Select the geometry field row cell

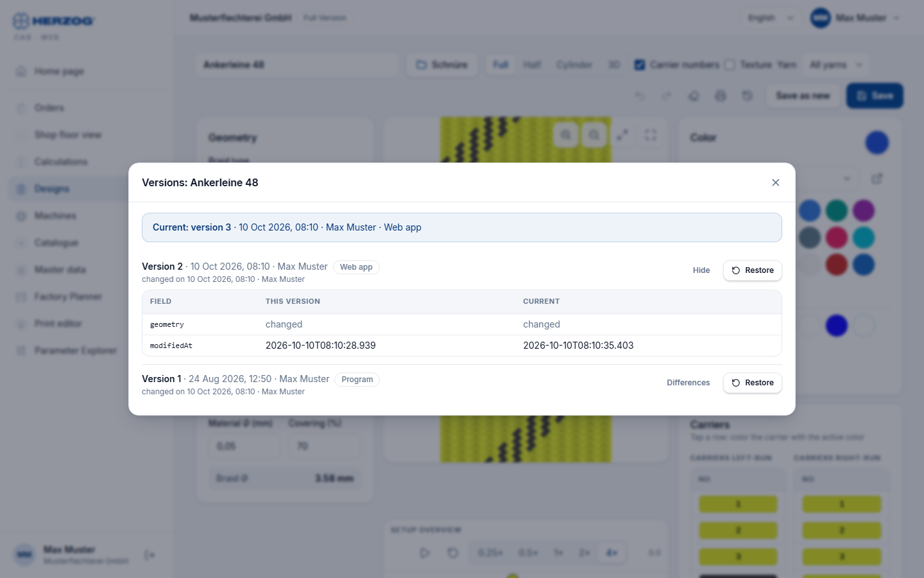pos(167,325)
